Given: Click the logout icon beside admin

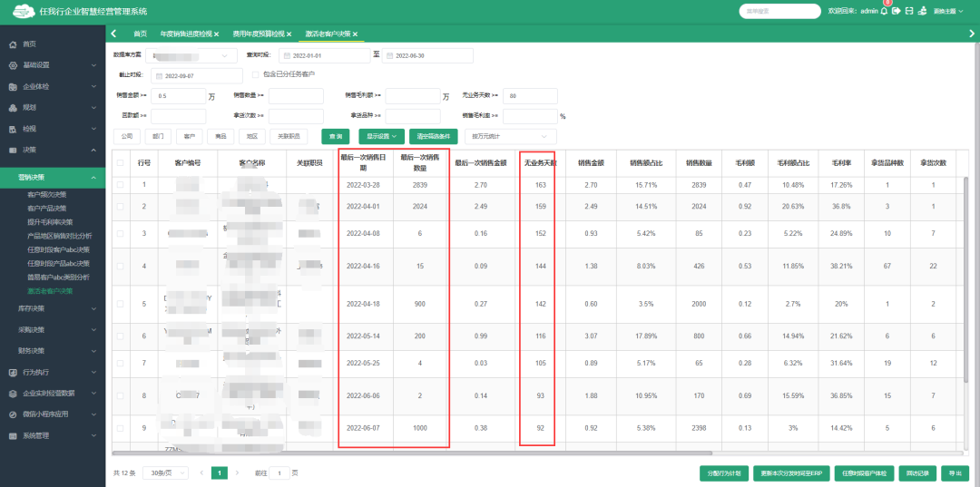Looking at the screenshot, I should tap(897, 11).
